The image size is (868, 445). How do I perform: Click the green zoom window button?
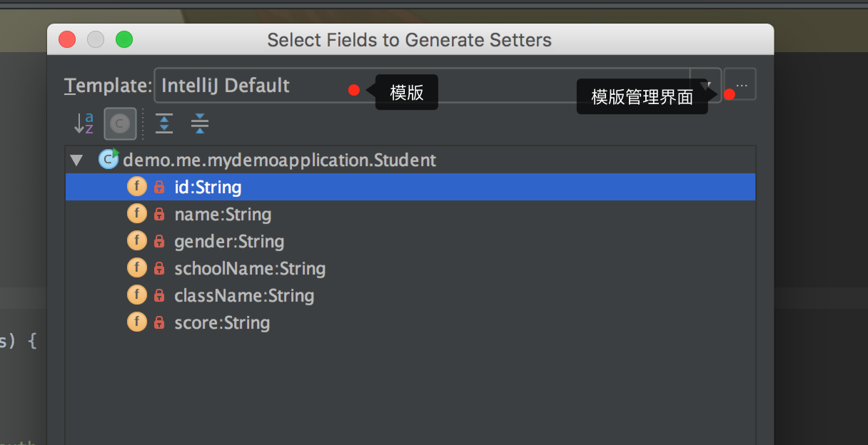tap(124, 40)
